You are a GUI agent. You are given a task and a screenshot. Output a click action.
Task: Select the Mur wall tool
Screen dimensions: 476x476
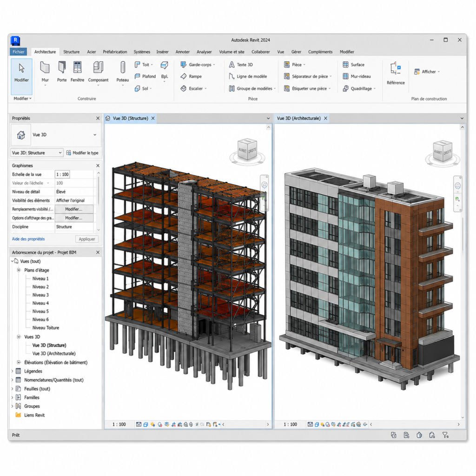[45, 73]
